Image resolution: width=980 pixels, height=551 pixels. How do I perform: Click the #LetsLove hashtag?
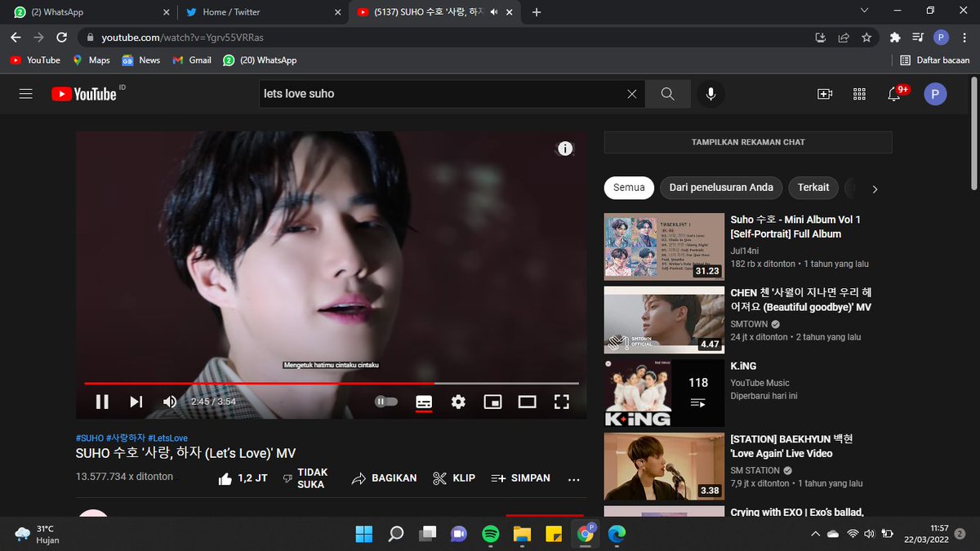[x=167, y=438]
